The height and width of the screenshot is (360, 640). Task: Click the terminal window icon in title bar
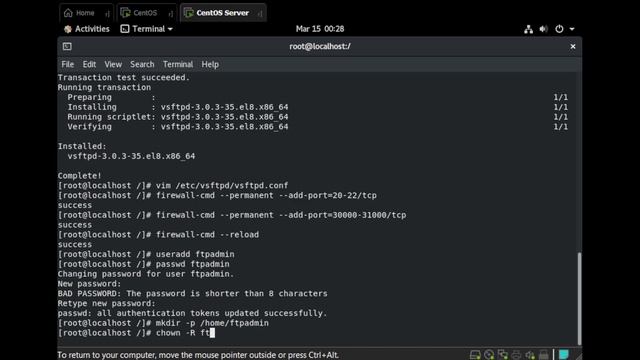[x=67, y=47]
